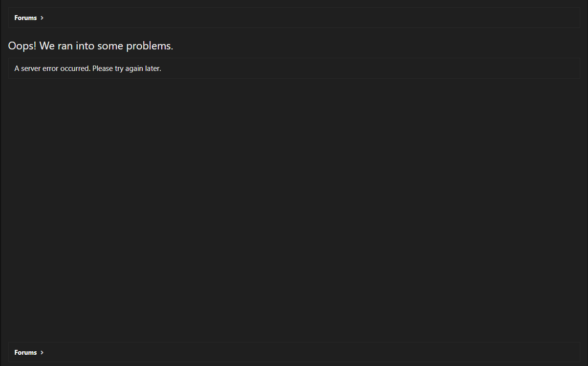This screenshot has width=588, height=366.
Task: Click the blank dark area below the error box
Action: (x=293, y=206)
